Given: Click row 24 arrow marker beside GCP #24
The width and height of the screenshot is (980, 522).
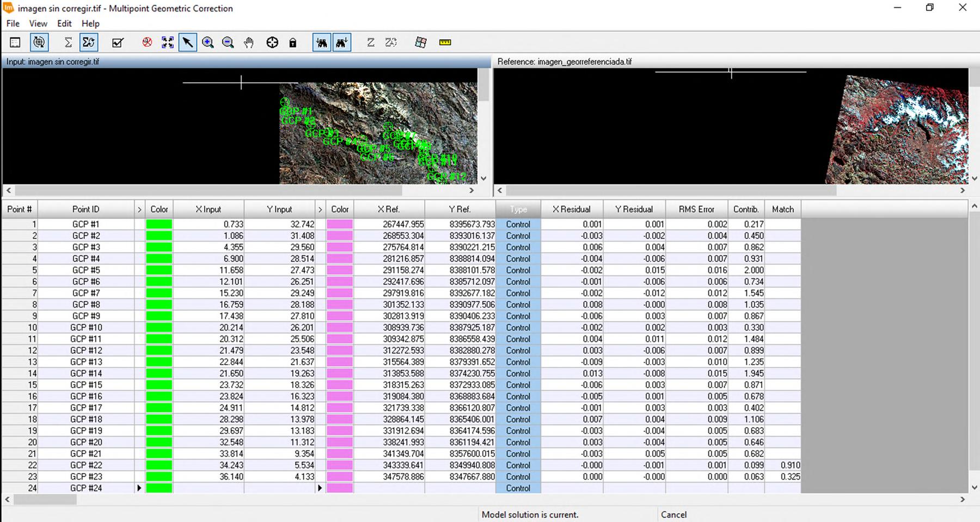Looking at the screenshot, I should pyautogui.click(x=139, y=488).
